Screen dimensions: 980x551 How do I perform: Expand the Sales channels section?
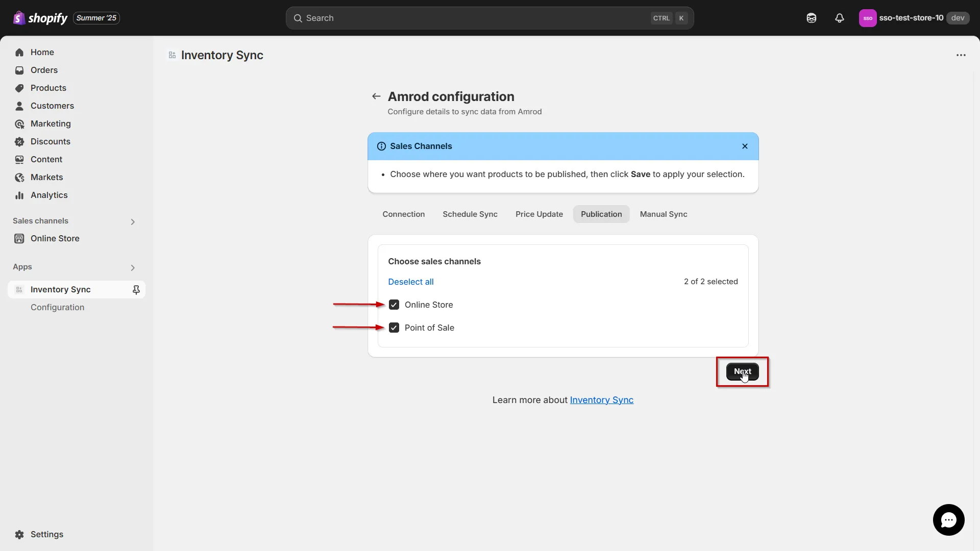coord(133,221)
